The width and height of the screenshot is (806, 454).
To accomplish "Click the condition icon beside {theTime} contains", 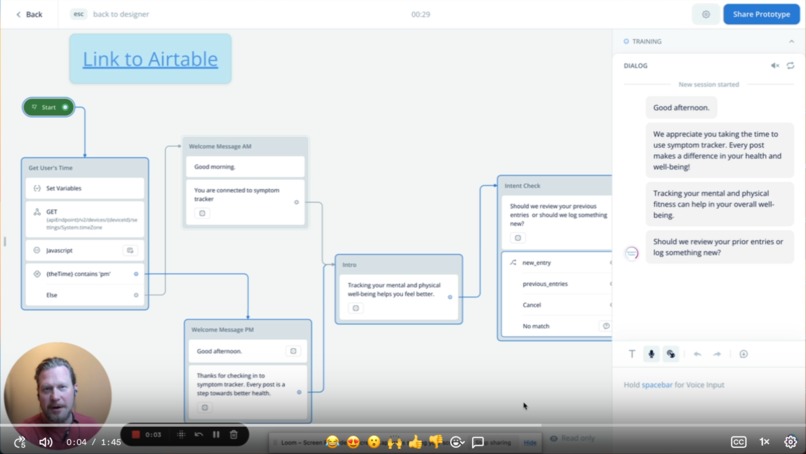I will click(x=37, y=274).
